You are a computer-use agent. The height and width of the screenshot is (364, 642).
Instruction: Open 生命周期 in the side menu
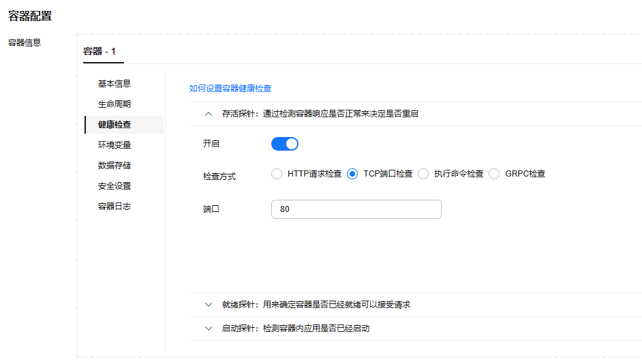[x=114, y=104]
